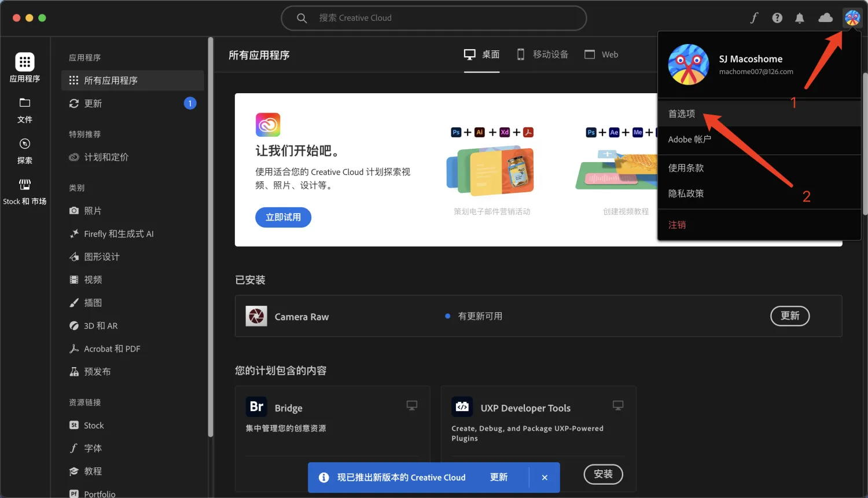Open cloud sync status icon

pyautogui.click(x=826, y=18)
